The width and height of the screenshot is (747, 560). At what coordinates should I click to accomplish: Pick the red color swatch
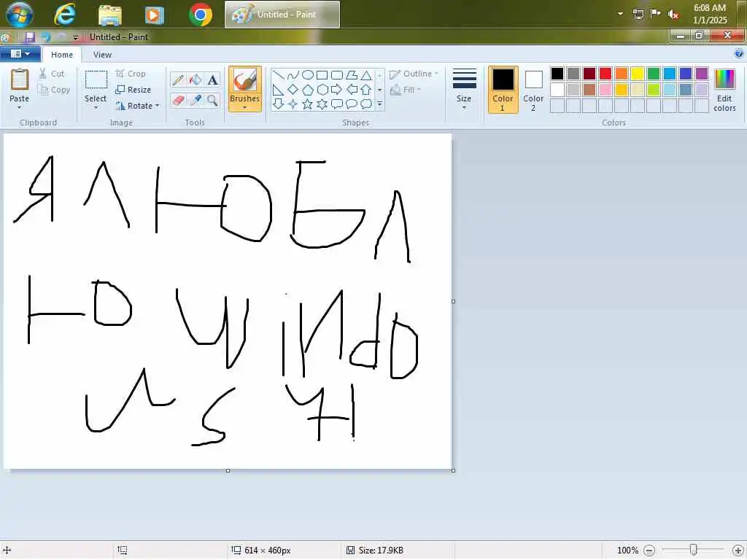605,74
